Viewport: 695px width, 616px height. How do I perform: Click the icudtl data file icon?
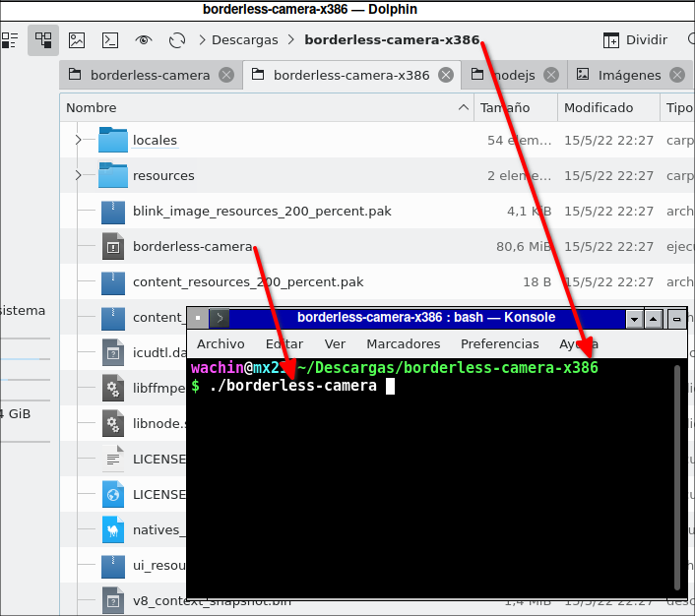[113, 352]
